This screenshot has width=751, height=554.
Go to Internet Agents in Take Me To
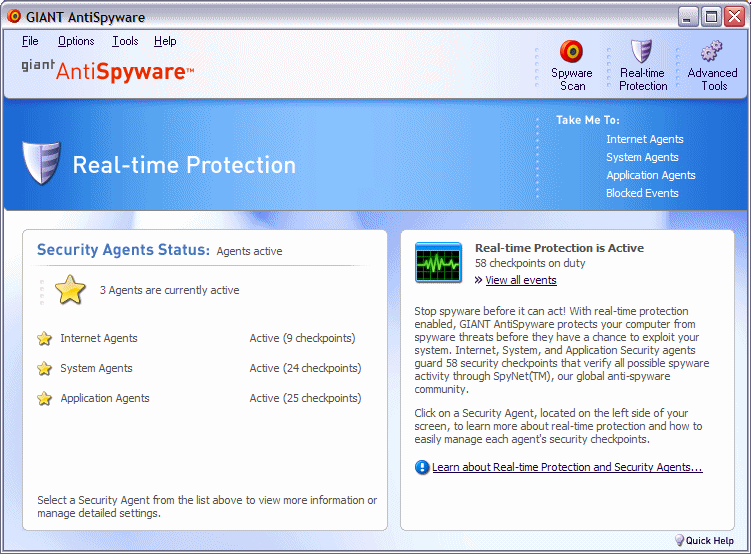click(645, 139)
